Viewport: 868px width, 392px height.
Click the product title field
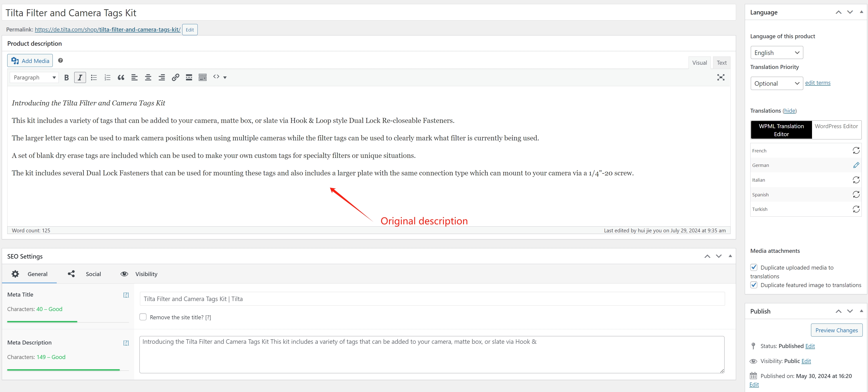[369, 13]
